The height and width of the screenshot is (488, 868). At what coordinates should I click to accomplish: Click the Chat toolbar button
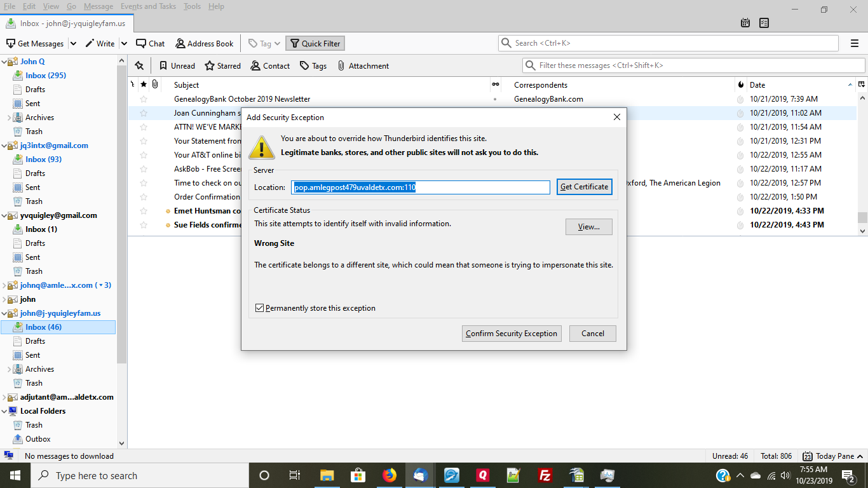coord(150,44)
